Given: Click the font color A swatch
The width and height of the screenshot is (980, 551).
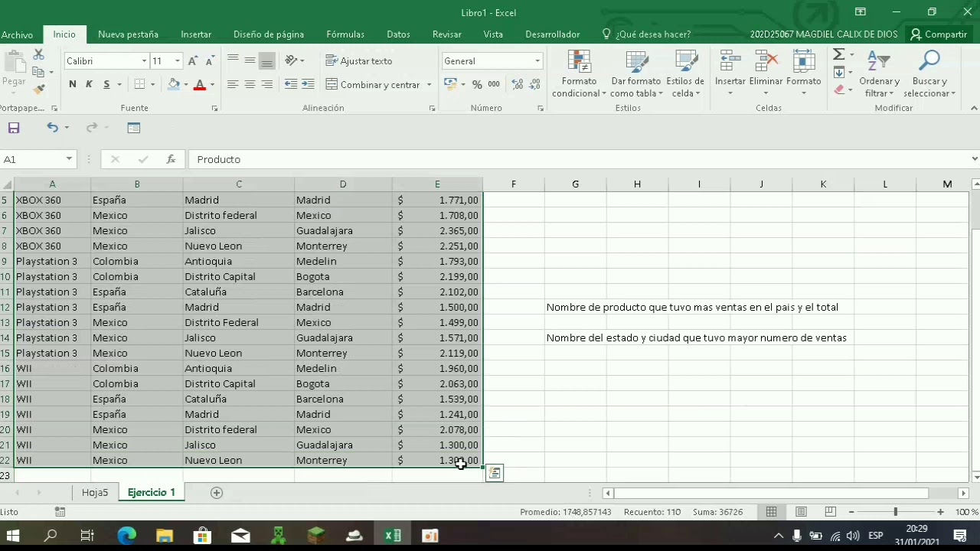Looking at the screenshot, I should [x=200, y=84].
